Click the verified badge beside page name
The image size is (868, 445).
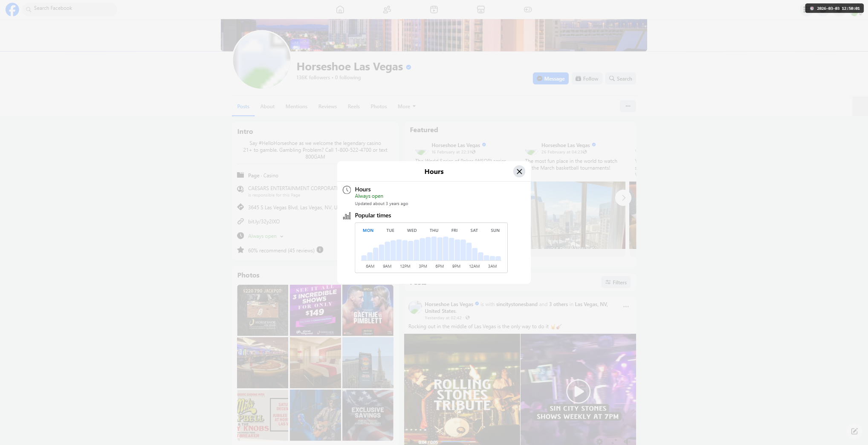point(408,67)
